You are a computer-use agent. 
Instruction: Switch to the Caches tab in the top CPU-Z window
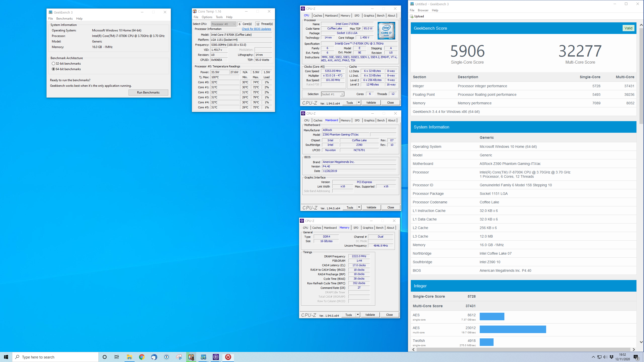(318, 16)
